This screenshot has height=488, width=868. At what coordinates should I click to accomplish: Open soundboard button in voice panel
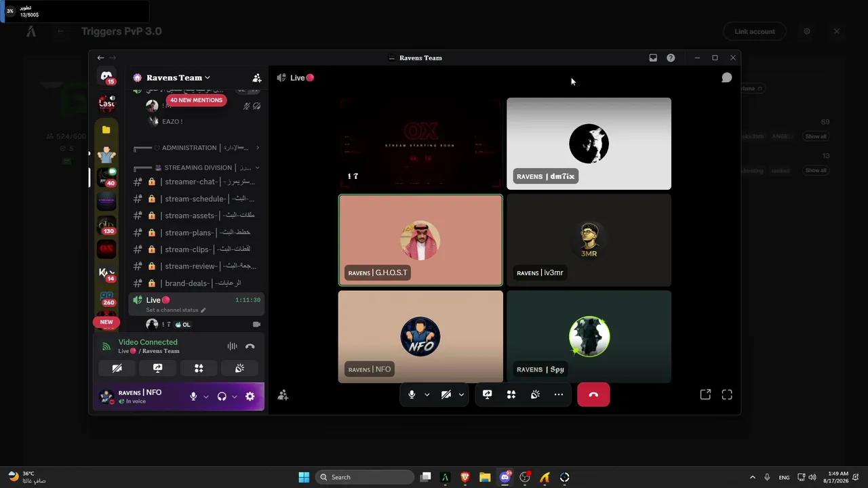(x=239, y=368)
